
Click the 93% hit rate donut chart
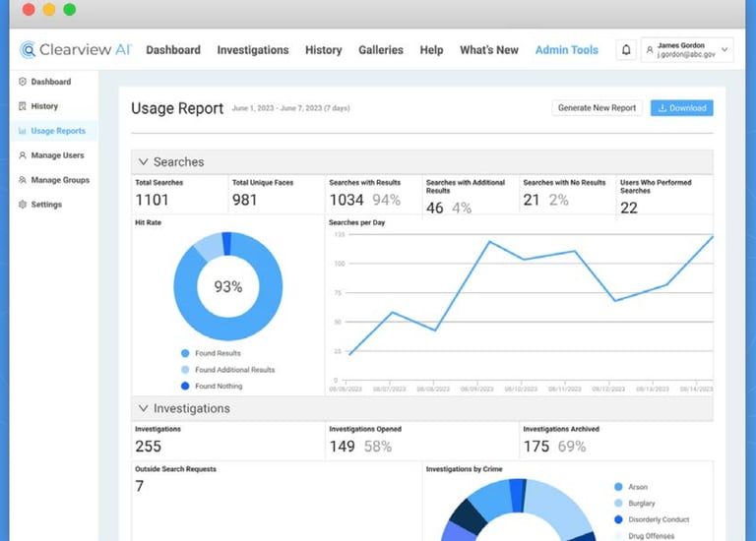(x=228, y=286)
